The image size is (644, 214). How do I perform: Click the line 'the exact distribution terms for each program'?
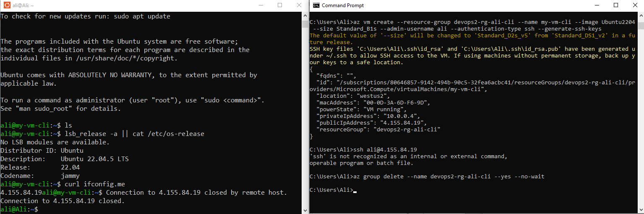click(125, 50)
